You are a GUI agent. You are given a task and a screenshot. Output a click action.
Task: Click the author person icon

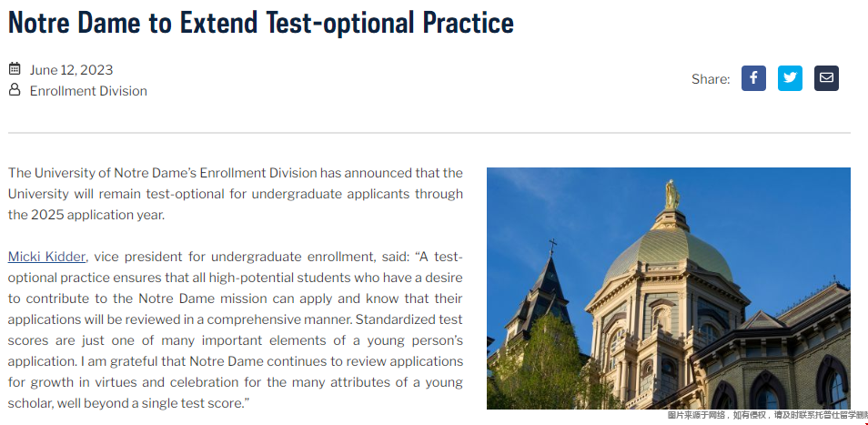click(15, 90)
